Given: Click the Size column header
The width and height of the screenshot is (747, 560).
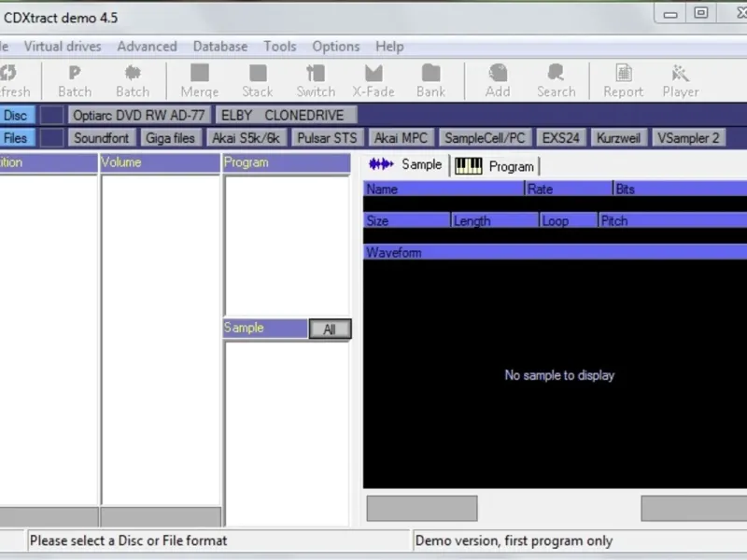Looking at the screenshot, I should 407,221.
